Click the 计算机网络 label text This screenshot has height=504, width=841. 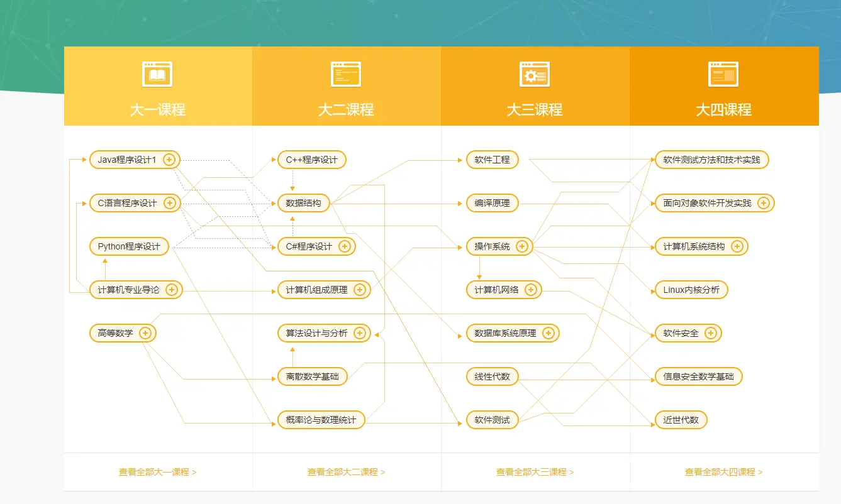497,290
